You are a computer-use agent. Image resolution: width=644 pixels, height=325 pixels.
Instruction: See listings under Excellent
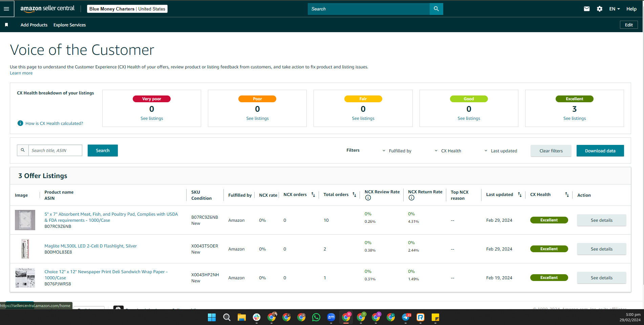(574, 118)
